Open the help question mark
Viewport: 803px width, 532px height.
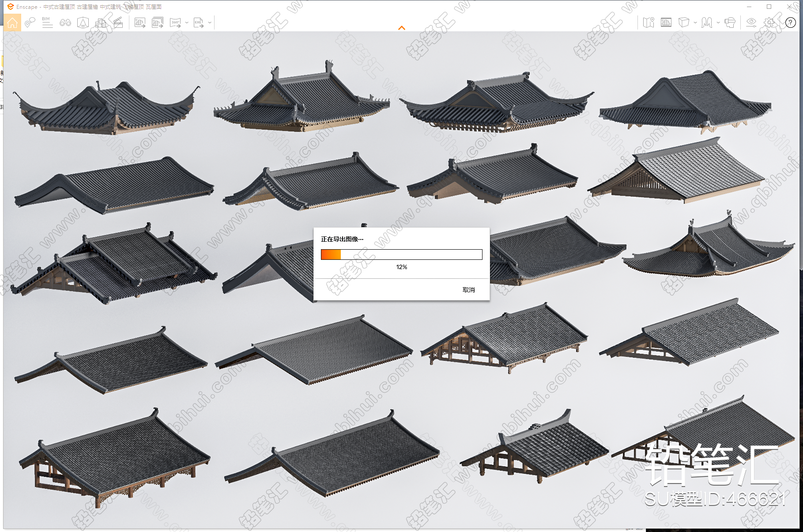click(791, 22)
